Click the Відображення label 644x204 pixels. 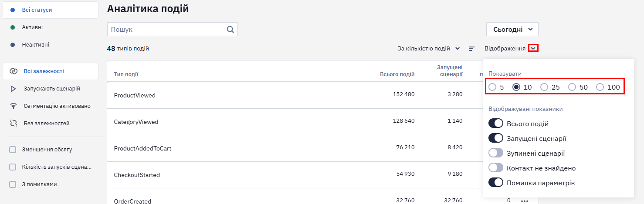pos(505,49)
